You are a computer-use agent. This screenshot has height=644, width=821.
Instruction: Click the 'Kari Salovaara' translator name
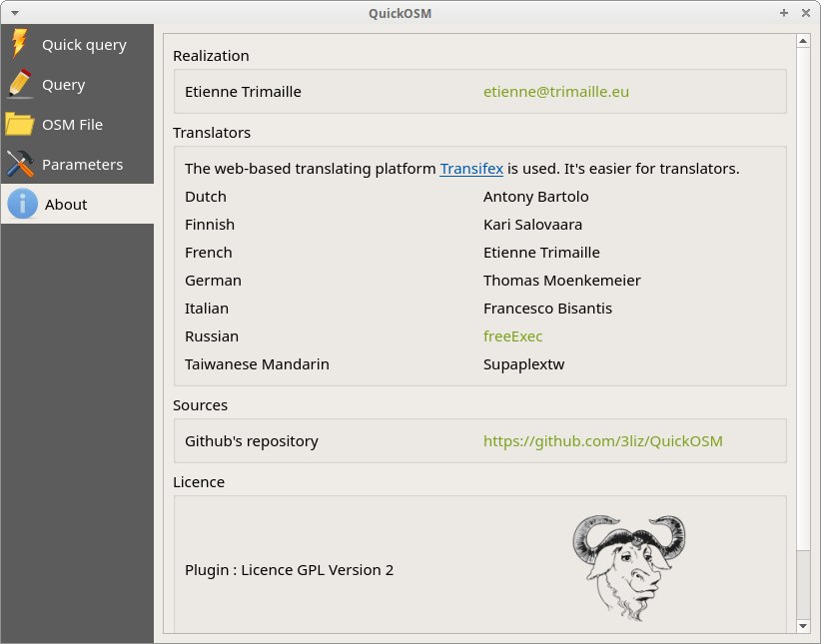[532, 225]
